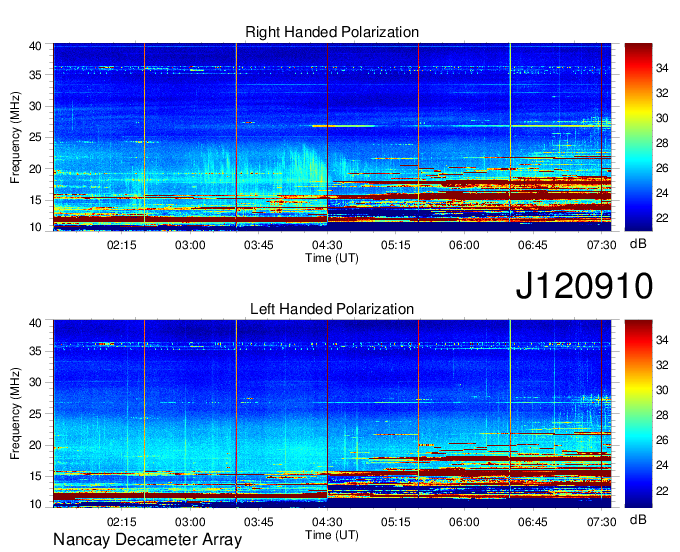Click "Frequency (MHz)" axis label of Right Handed plot
The width and height of the screenshot is (680, 552).
(x=15, y=137)
